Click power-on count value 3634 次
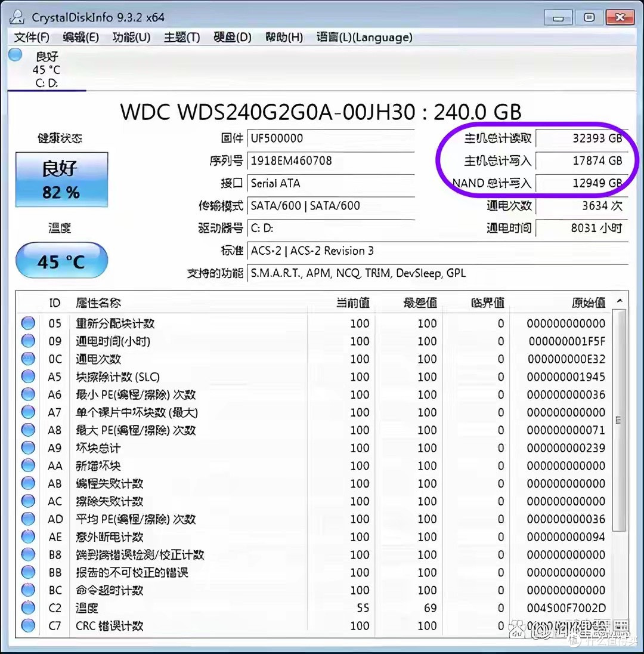This screenshot has width=644, height=654. pos(582,206)
